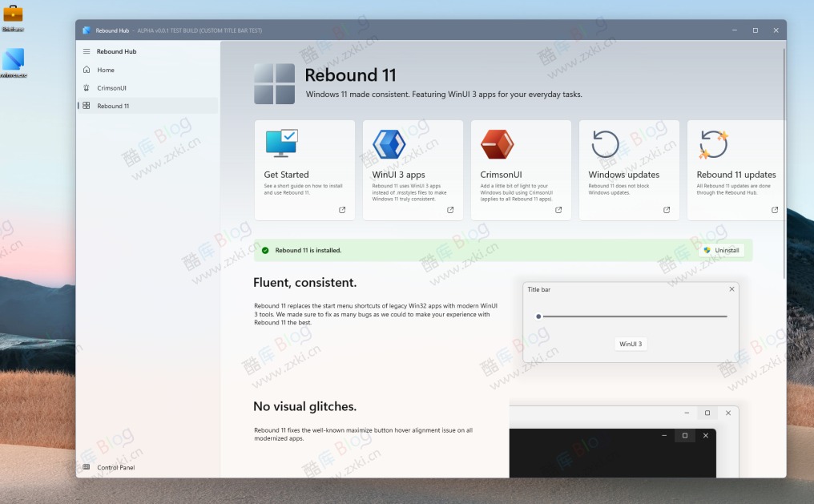Open the Windows updates external link
The image size is (814, 504).
667,209
